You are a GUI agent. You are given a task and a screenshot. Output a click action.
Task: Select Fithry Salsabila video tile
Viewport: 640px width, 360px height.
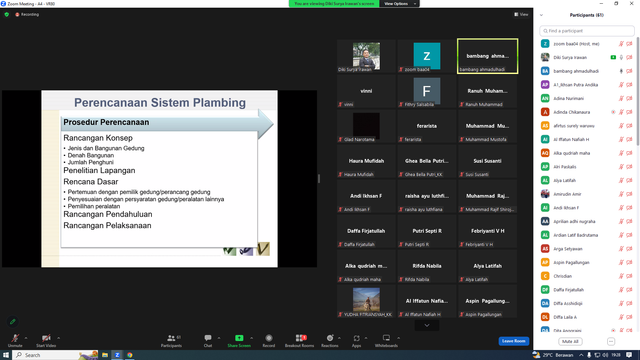[x=427, y=91]
